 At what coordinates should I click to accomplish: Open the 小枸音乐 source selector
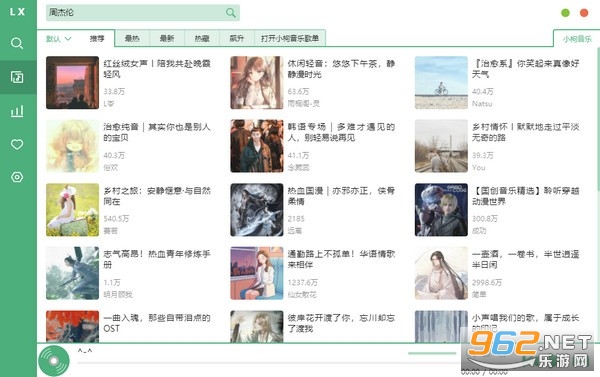coord(577,39)
